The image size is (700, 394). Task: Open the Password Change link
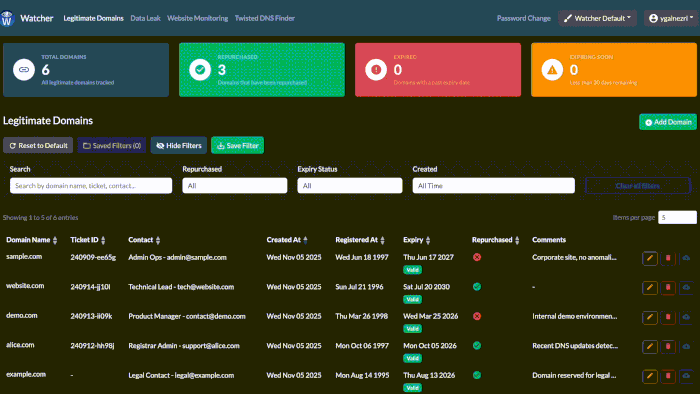[524, 18]
